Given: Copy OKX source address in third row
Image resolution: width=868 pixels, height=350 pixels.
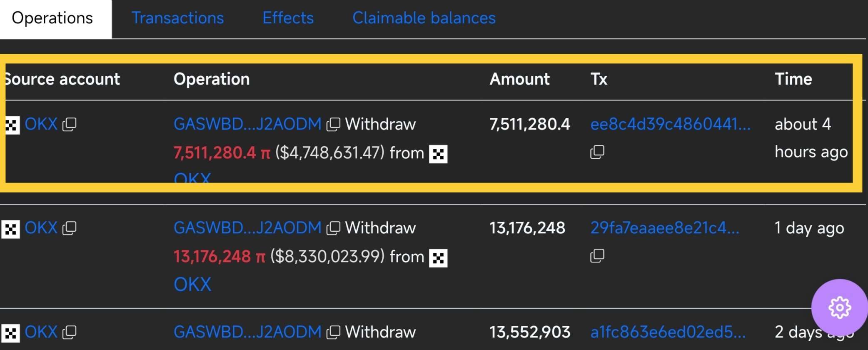Looking at the screenshot, I should (69, 332).
